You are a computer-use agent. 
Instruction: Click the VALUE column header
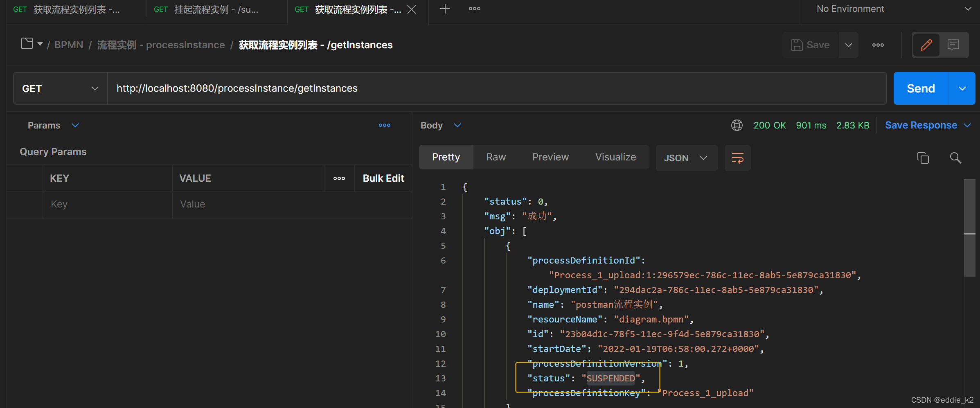(195, 178)
